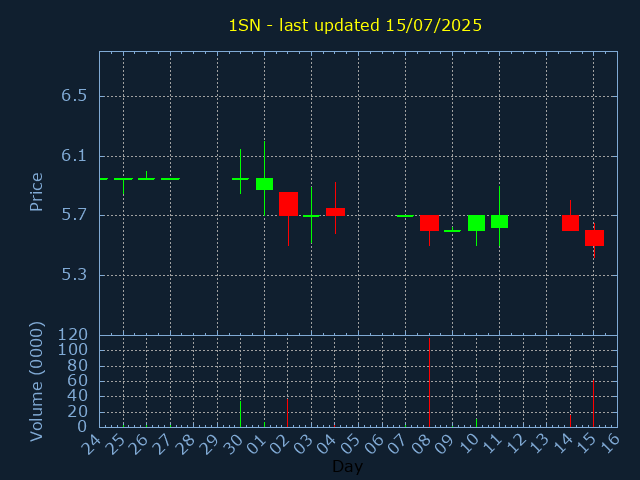The image size is (640, 480).
Task: Click the 60 volume axis label
Action: coord(78,381)
